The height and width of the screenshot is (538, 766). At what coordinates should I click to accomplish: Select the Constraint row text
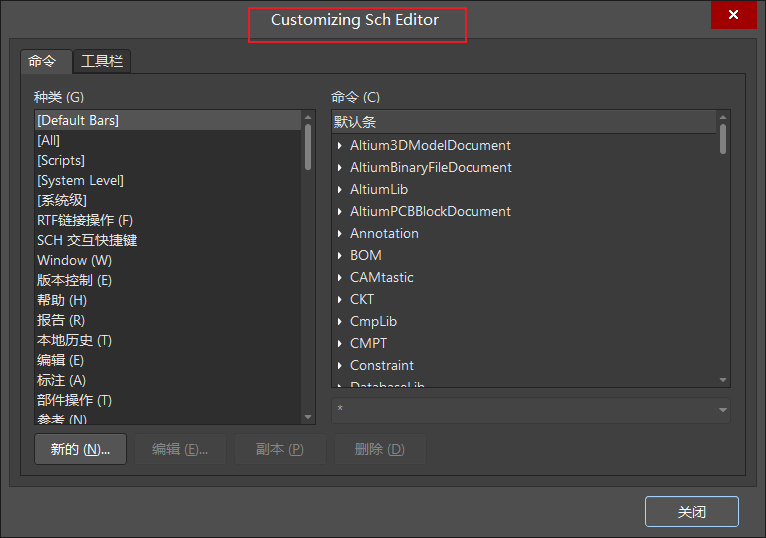click(382, 366)
